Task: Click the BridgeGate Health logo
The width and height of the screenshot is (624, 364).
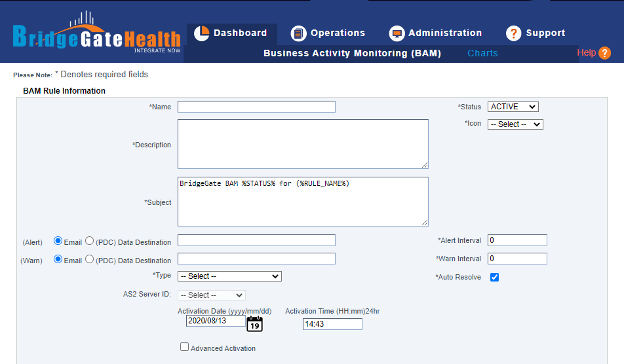Action: (96, 36)
